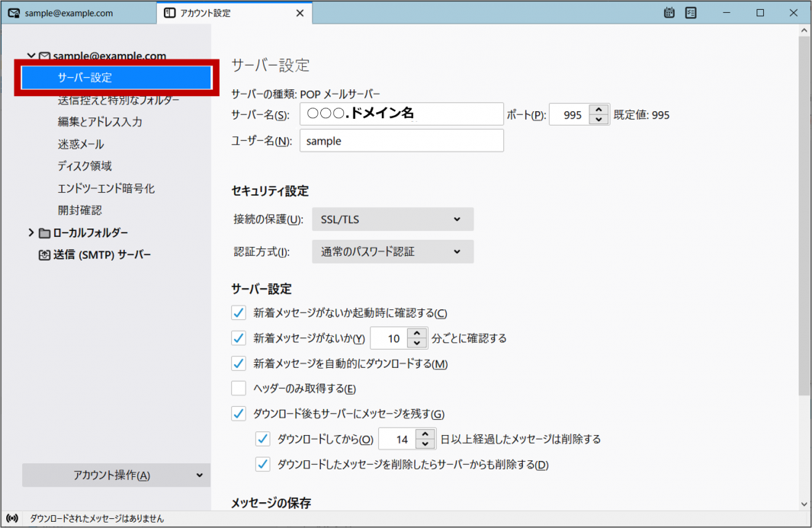
Task: Select 送信 (SMTP) サーバー in the sidebar
Action: (x=101, y=255)
